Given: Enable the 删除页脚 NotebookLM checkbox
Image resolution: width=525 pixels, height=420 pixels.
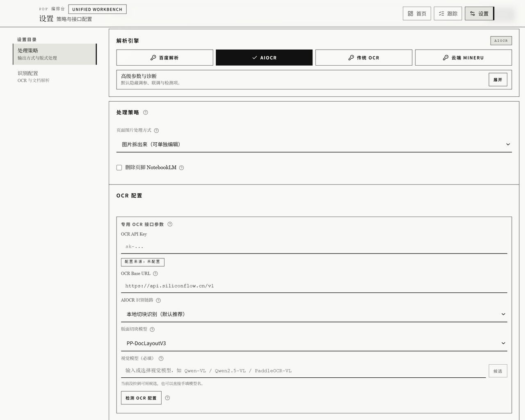Looking at the screenshot, I should point(119,167).
